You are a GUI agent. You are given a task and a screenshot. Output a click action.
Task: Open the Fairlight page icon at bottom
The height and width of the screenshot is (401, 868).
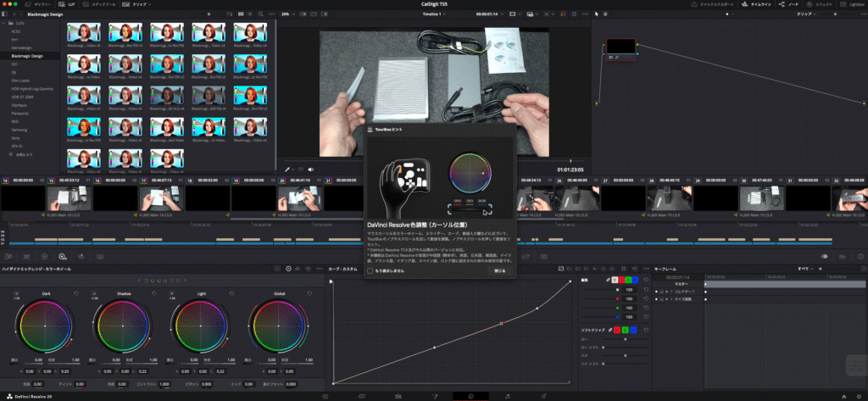coord(507,396)
